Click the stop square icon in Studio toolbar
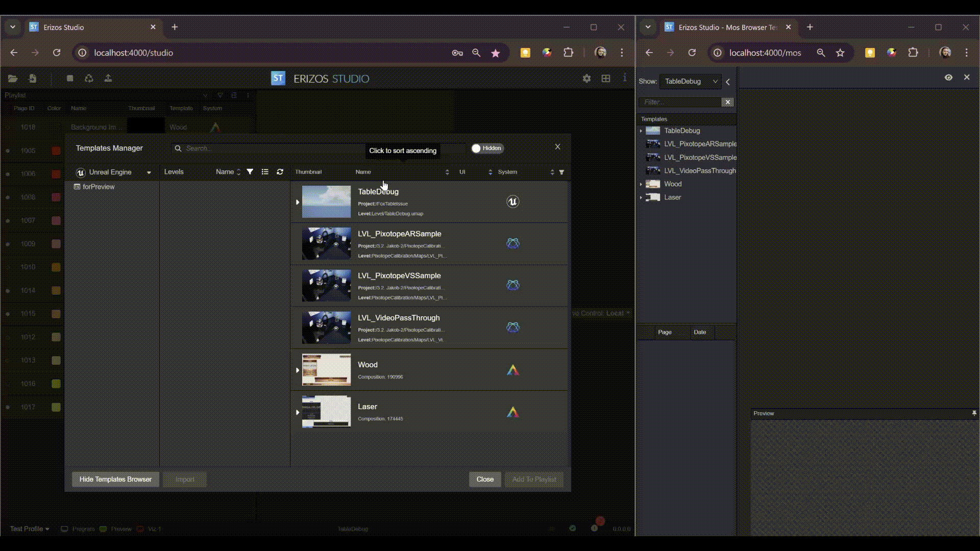 point(70,78)
